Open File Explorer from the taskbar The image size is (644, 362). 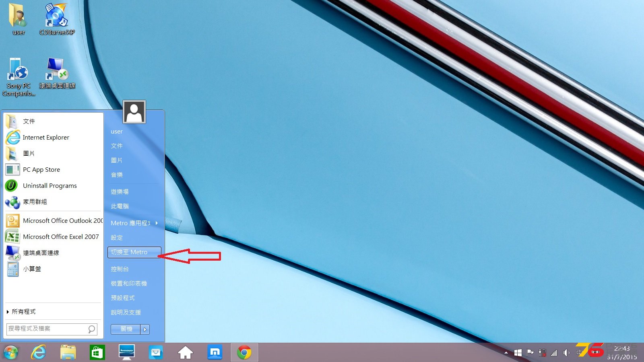(68, 353)
